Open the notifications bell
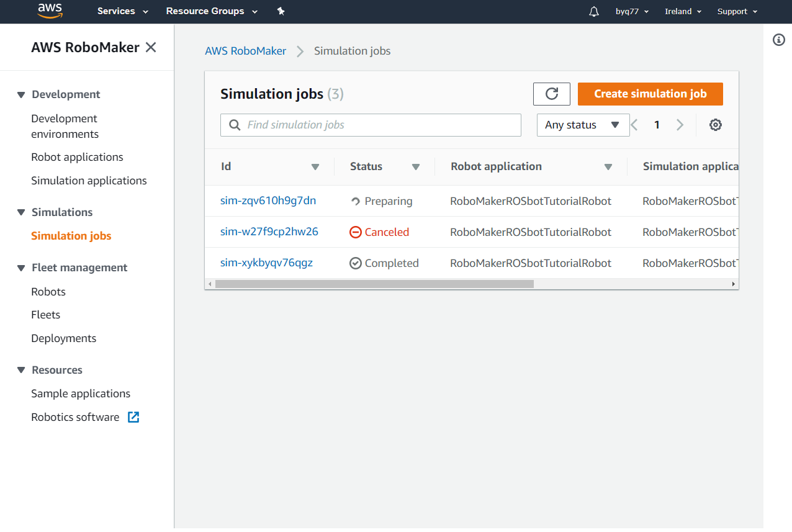792x532 pixels. point(594,11)
